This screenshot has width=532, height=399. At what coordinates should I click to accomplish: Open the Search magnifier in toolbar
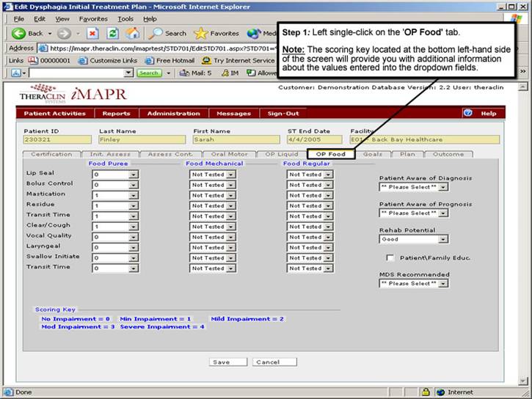coord(156,33)
